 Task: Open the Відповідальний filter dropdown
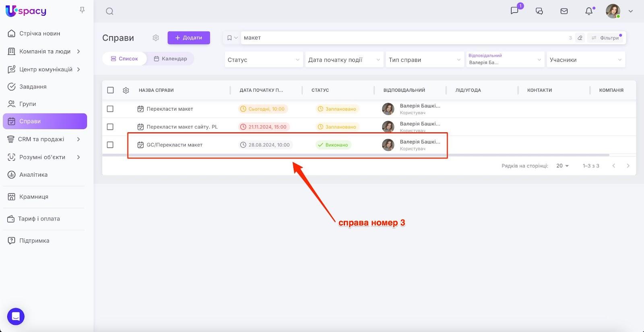coord(505,60)
